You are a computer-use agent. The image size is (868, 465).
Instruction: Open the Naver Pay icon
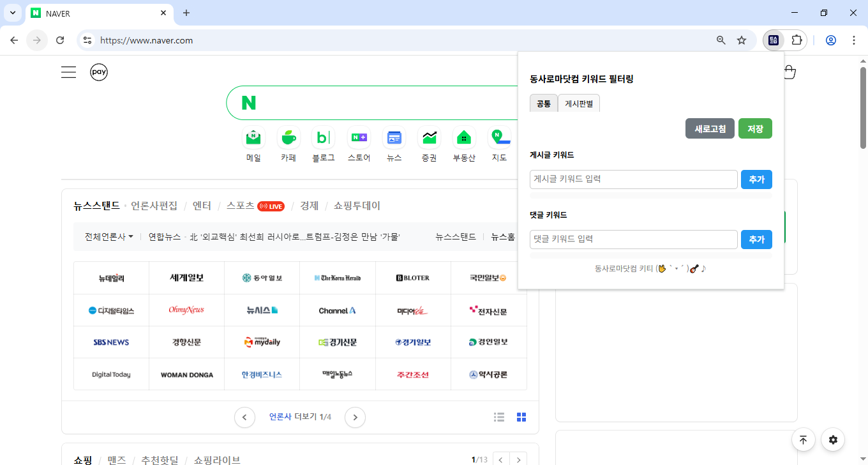pos(99,72)
